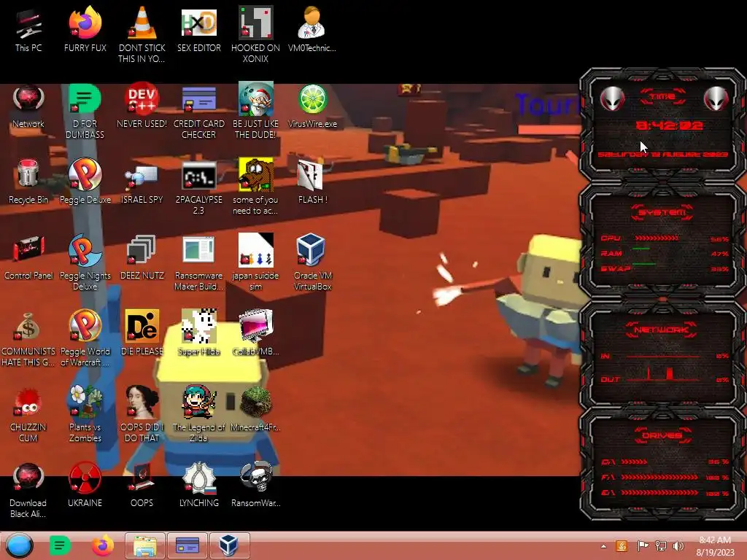This screenshot has height=560, width=747.
Task: Open CHUZZIN CUM red fuzzy icon
Action: [28, 414]
